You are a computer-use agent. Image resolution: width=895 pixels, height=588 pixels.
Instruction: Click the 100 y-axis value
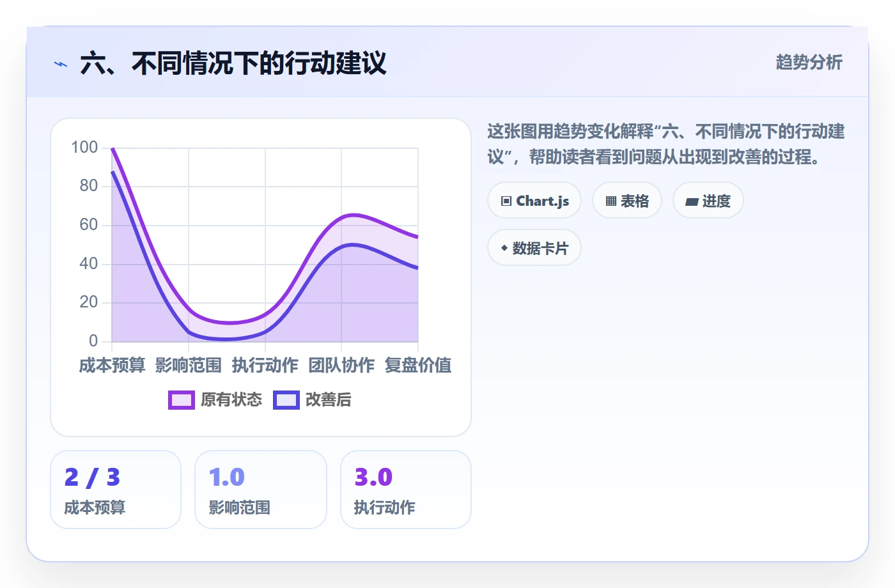click(x=84, y=148)
